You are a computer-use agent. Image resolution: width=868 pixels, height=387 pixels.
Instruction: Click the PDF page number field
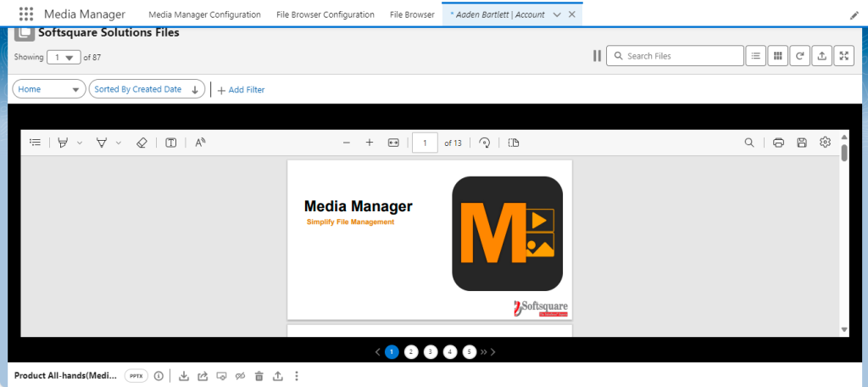pos(426,143)
